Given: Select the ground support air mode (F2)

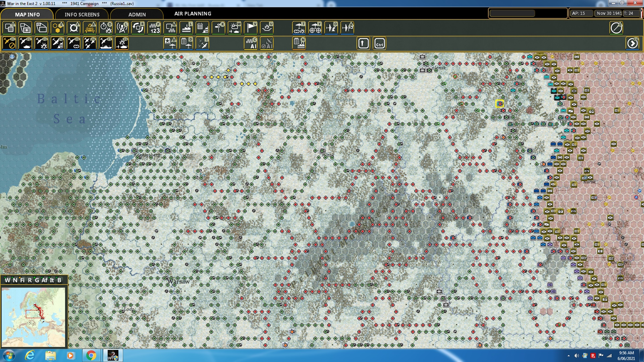Looking at the screenshot, I should (x=25, y=44).
